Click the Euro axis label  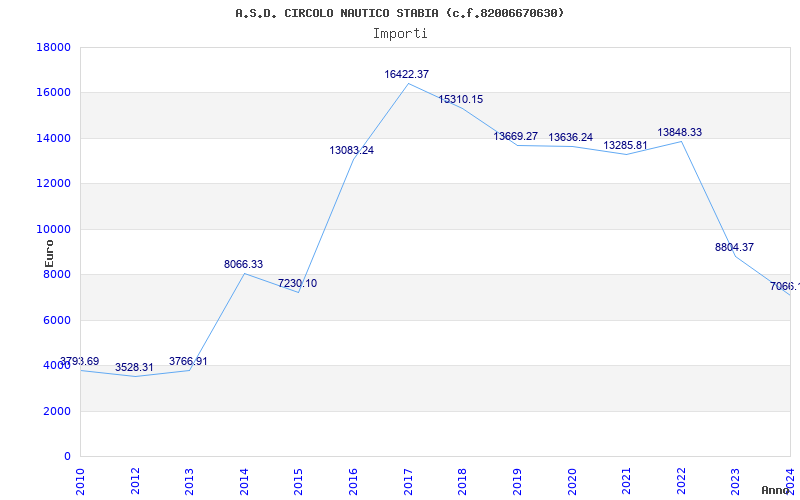(x=49, y=253)
